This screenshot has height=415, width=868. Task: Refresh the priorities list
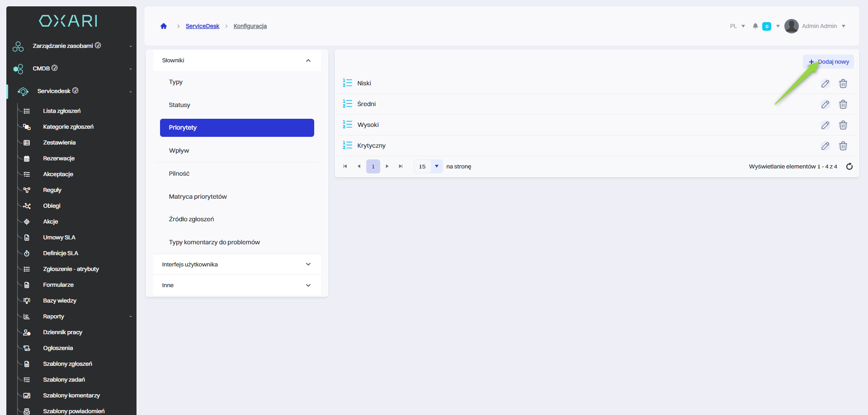pos(849,167)
